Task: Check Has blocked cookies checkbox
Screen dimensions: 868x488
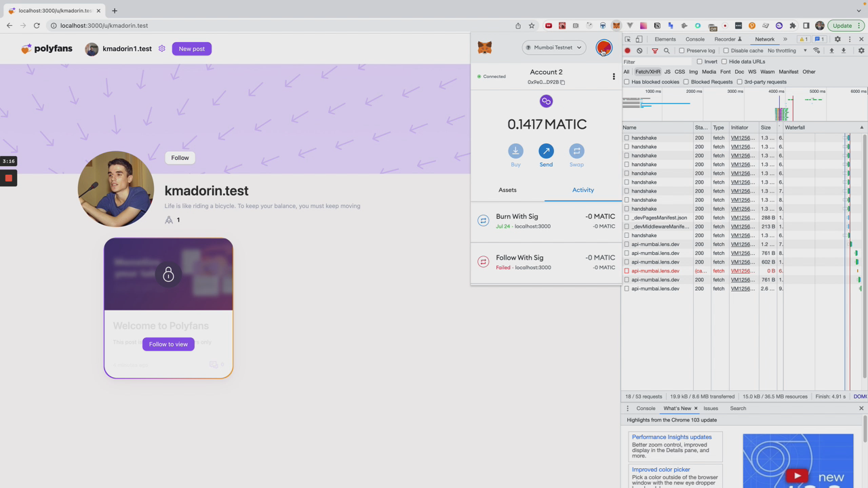Action: 627,82
